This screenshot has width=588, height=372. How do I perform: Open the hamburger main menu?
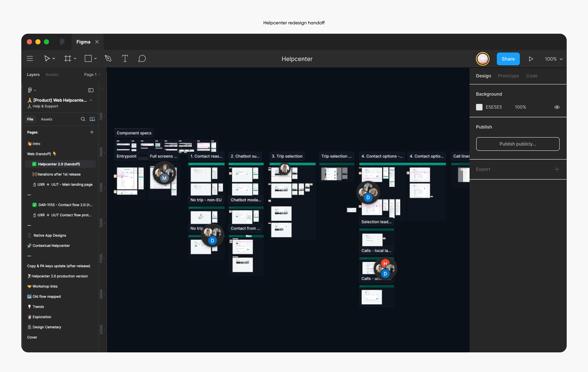click(x=30, y=59)
